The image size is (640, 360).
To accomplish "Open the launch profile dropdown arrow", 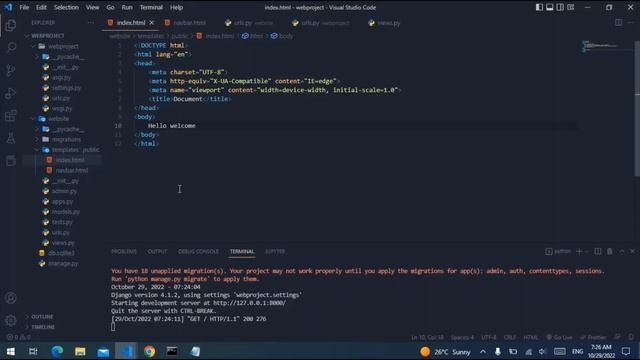I will point(587,251).
